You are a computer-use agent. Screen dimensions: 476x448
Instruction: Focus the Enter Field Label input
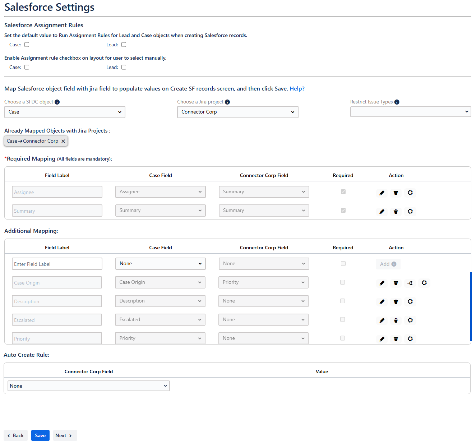[x=57, y=264]
